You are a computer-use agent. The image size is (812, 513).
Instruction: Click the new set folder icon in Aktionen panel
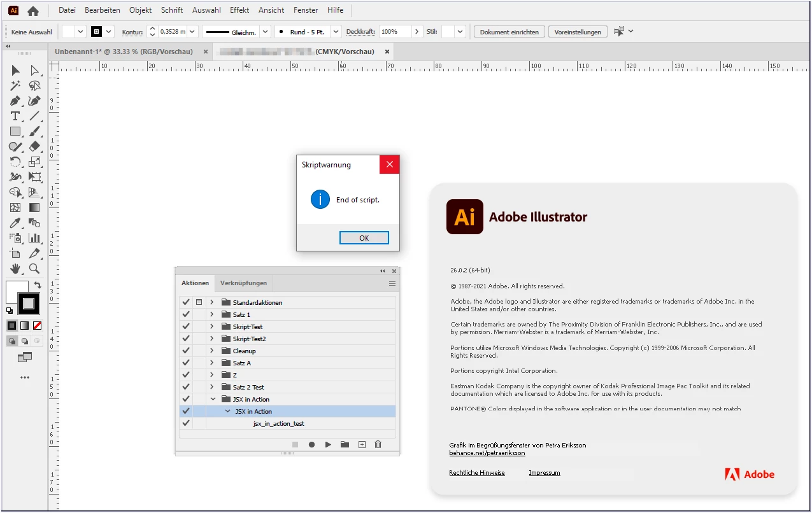tap(345, 444)
